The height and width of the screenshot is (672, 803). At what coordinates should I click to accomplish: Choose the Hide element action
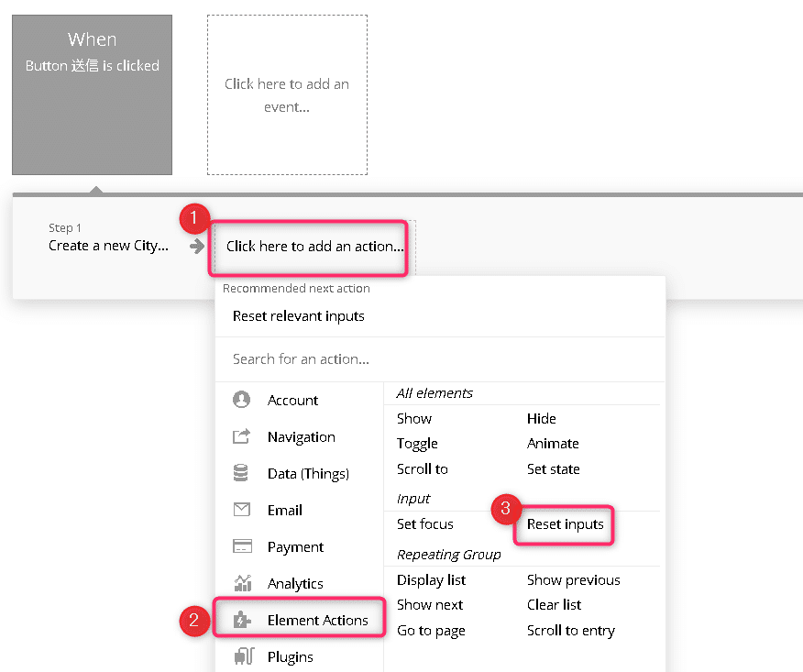coord(542,418)
